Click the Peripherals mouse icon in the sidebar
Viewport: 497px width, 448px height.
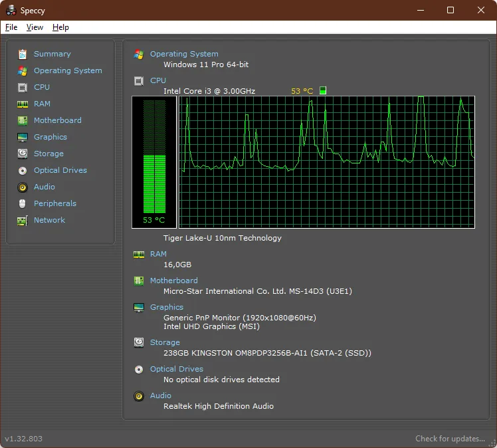(23, 203)
